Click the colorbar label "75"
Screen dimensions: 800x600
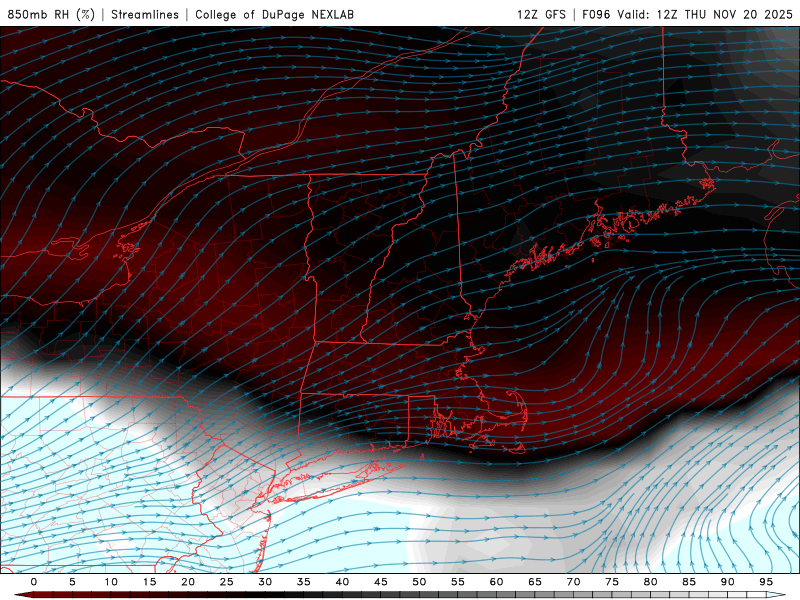point(612,582)
